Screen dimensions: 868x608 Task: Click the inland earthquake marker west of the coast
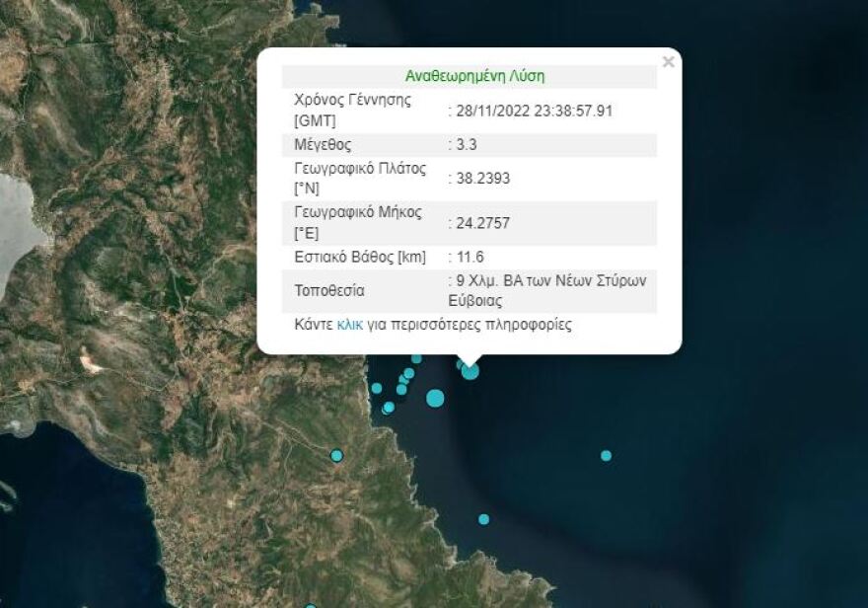coord(336,454)
